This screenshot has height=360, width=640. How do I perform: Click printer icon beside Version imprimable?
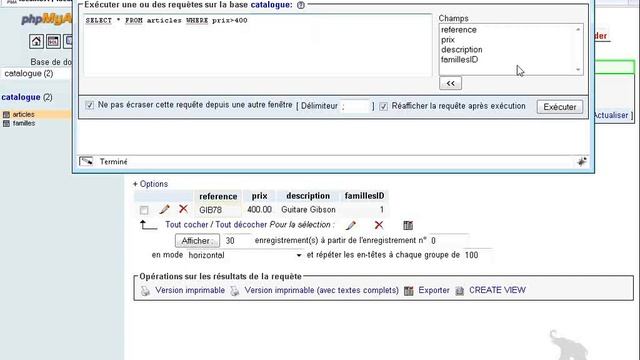pyautogui.click(x=145, y=291)
